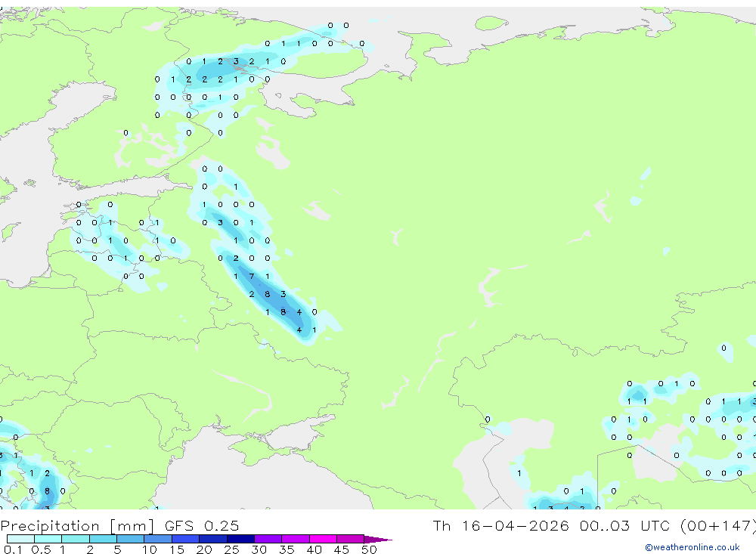Click the legend label '0.1'
Viewport: 756px width, 554px height.
pyautogui.click(x=13, y=549)
